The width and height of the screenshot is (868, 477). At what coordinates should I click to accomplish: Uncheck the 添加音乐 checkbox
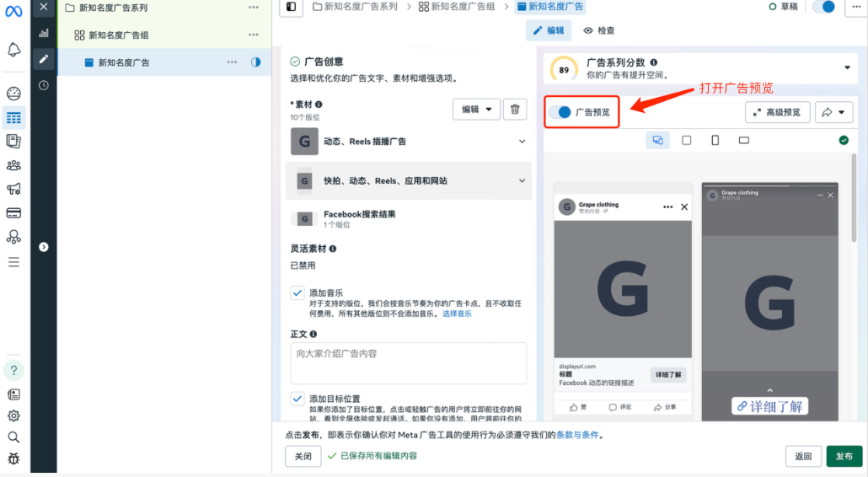(297, 292)
